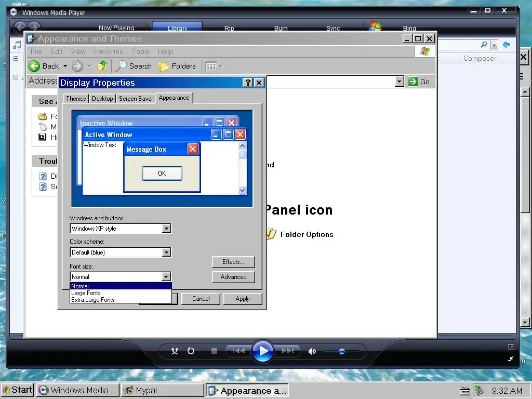
Task: Click the Media Player next track button
Action: click(x=287, y=351)
